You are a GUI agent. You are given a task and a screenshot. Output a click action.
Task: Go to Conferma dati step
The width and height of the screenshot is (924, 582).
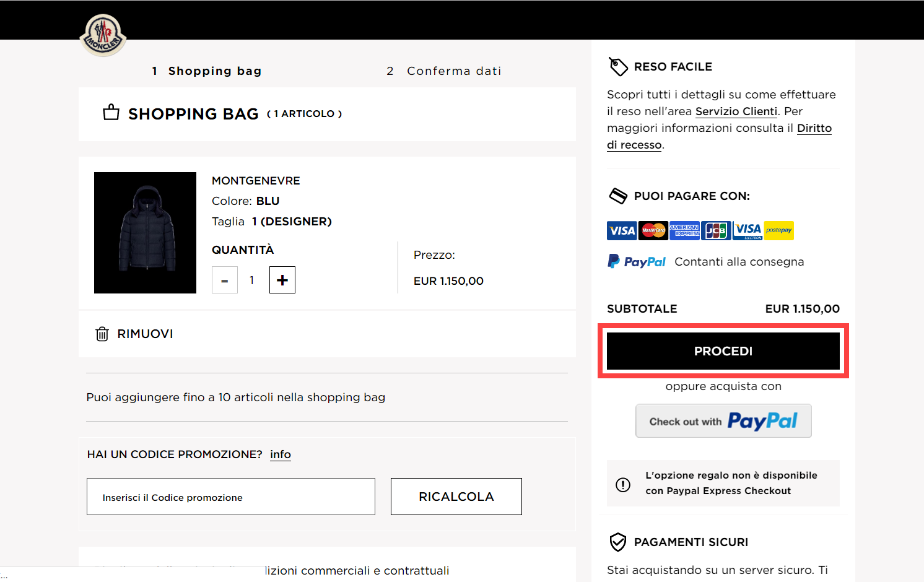445,71
